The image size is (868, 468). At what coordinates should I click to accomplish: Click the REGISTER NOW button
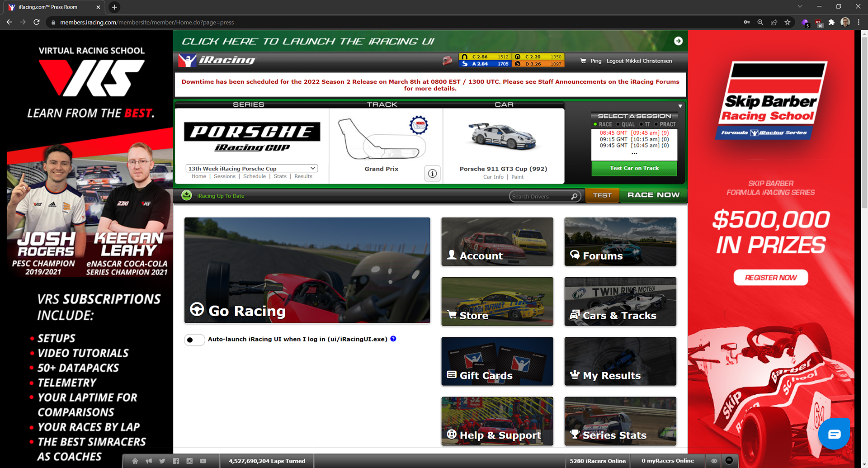(771, 278)
